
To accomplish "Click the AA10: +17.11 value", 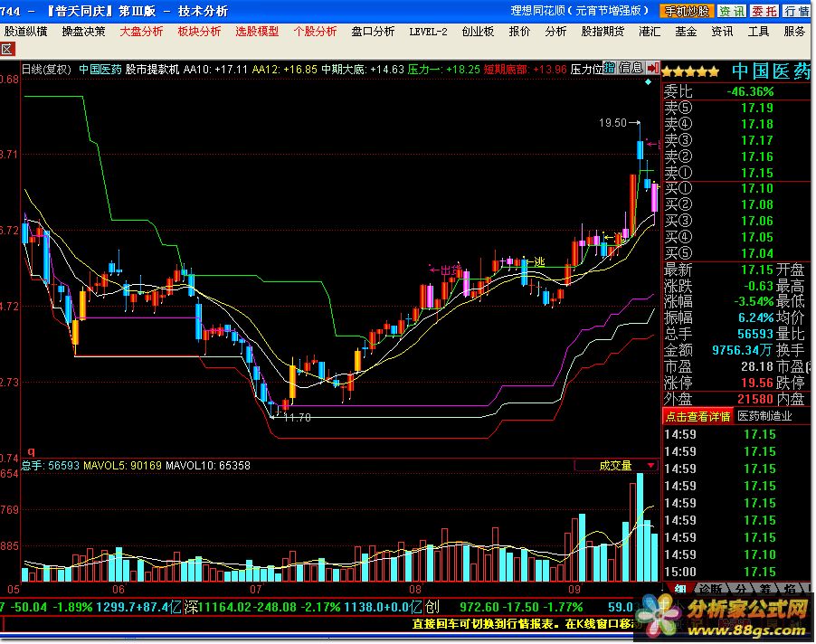I will (x=215, y=69).
